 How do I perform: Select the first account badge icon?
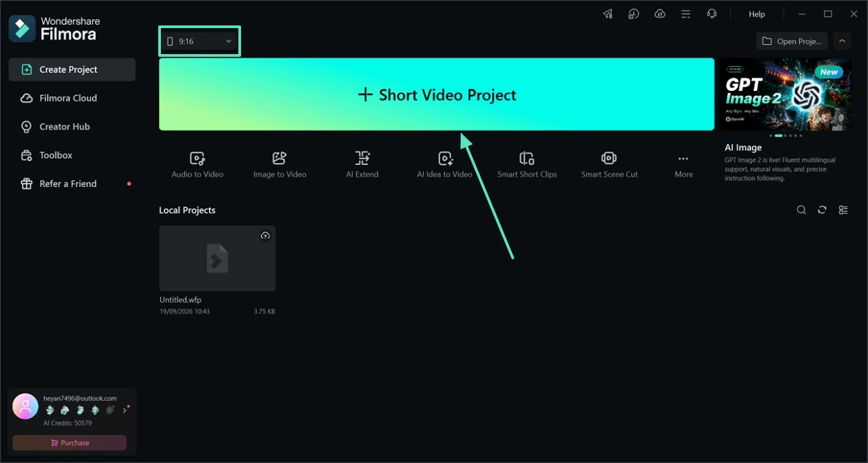coord(49,410)
